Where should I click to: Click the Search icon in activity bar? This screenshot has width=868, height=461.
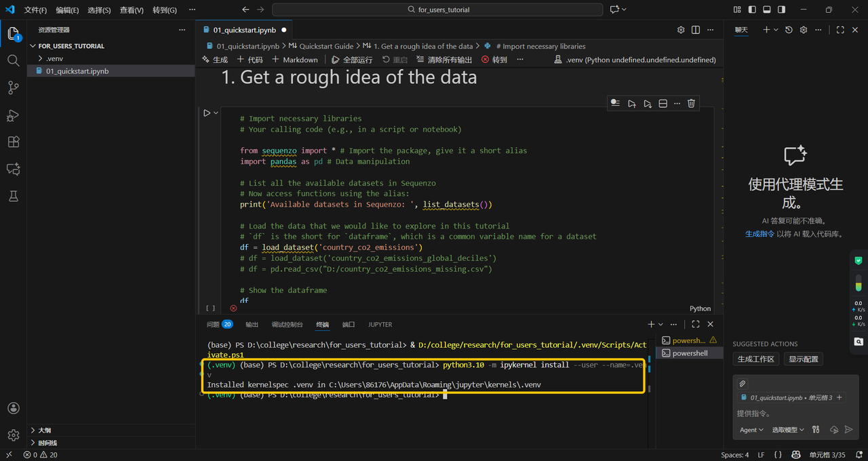(13, 60)
